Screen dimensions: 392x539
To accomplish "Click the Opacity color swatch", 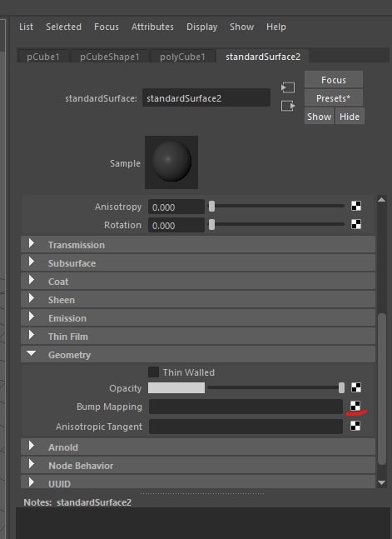I will click(176, 387).
